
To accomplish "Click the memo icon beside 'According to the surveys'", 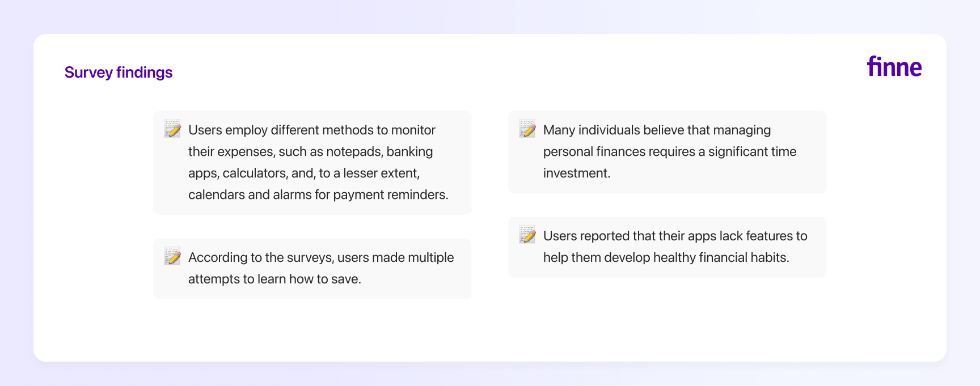I will tap(172, 256).
